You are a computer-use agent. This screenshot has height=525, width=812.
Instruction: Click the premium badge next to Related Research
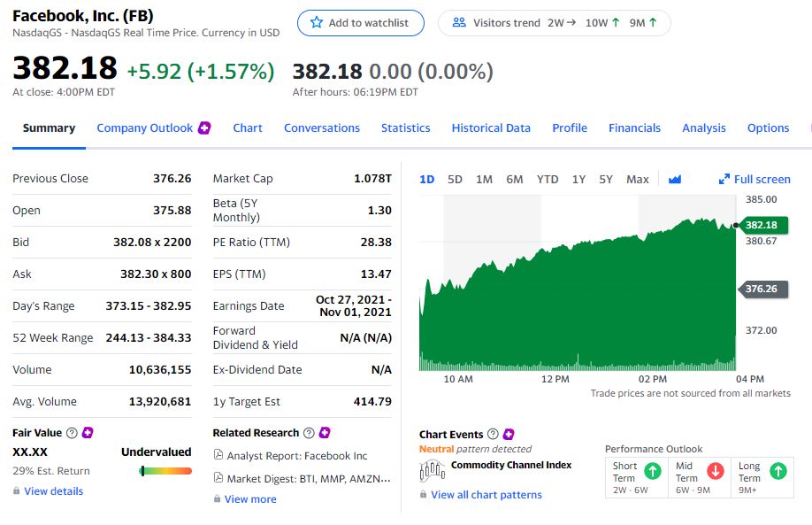[x=325, y=432]
